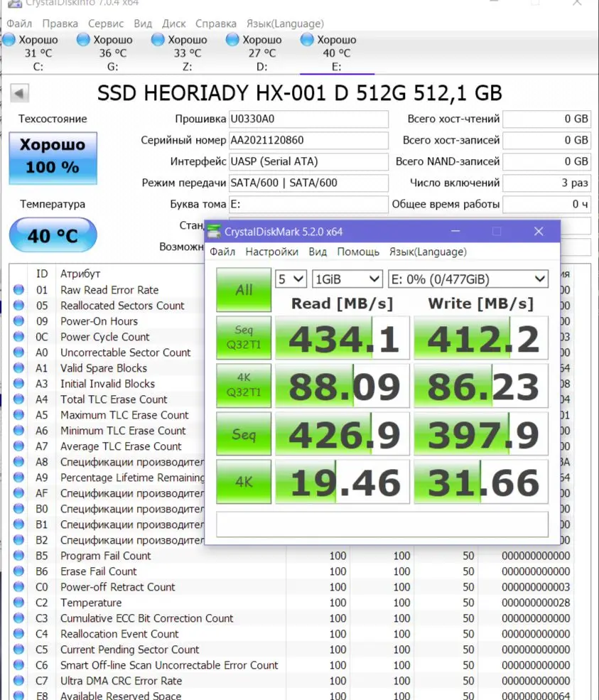599x700 pixels.
Task: Click status orb for Temperature attribute C2
Action: click(18, 602)
